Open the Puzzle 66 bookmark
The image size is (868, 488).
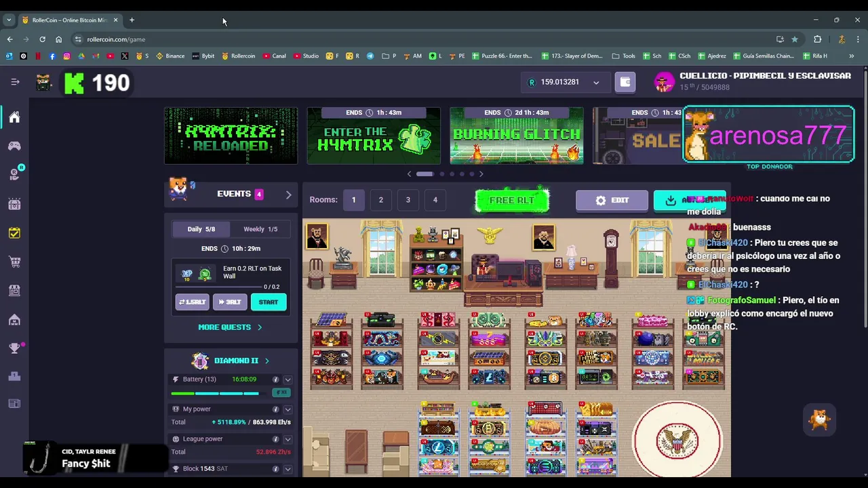(x=502, y=56)
